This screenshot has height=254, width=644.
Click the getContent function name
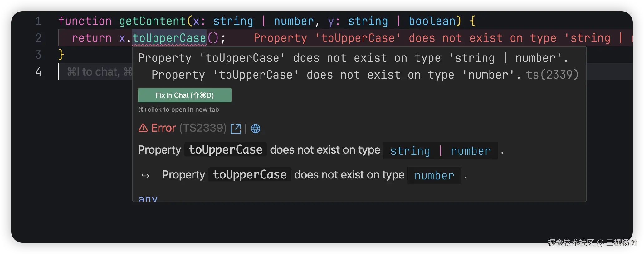[152, 21]
